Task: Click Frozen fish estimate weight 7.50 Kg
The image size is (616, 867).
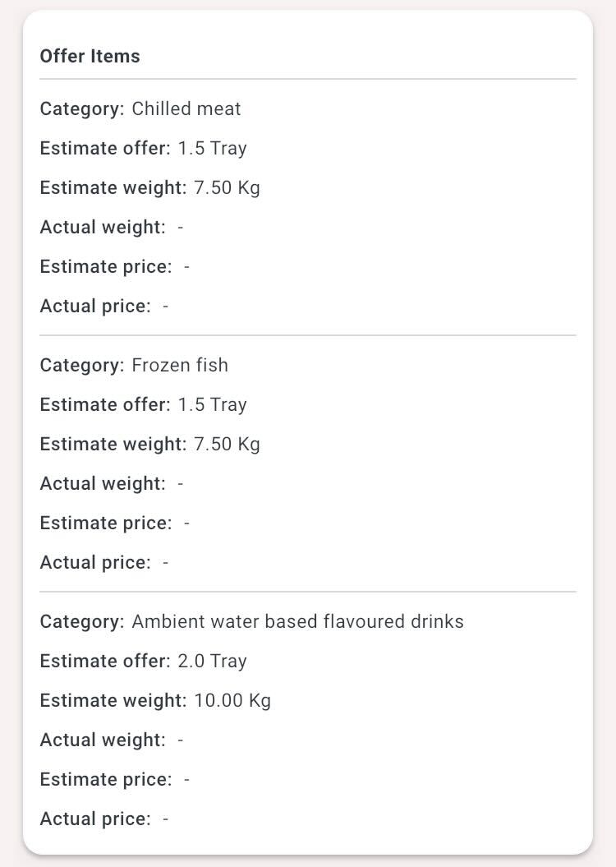Action: click(x=227, y=444)
